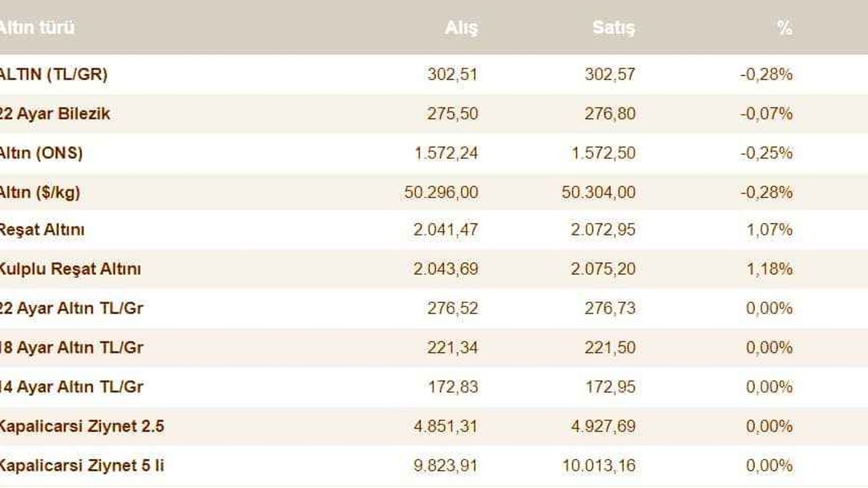The width and height of the screenshot is (868, 488).
Task: Click the 1,18% change value
Action: [x=769, y=269]
